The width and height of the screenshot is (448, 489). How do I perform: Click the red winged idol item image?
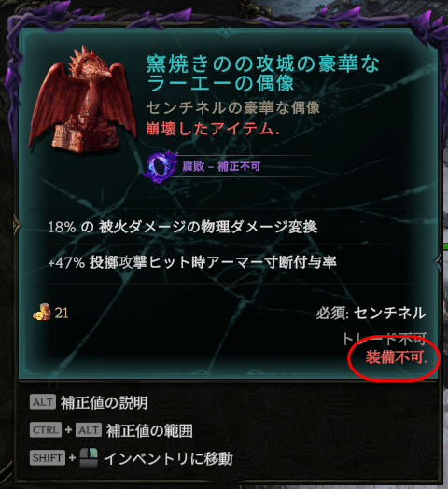(83, 101)
